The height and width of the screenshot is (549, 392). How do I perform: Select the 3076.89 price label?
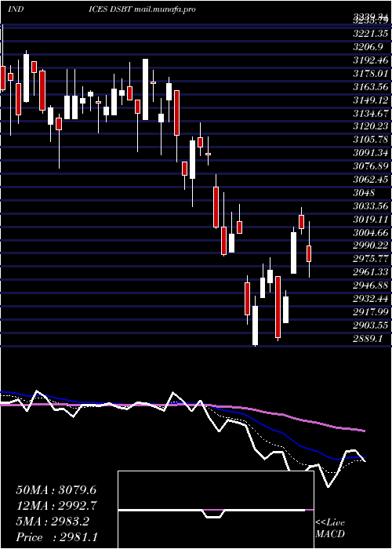click(371, 166)
